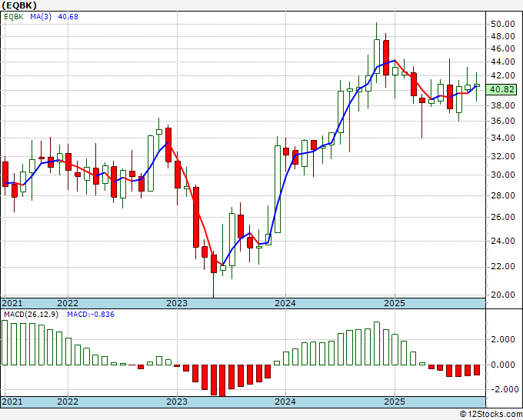Select 2025 on the price chart time axis

pos(395,303)
